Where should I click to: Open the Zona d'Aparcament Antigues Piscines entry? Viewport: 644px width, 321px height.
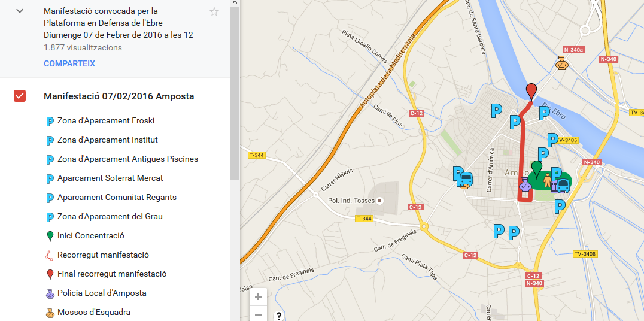pos(127,159)
